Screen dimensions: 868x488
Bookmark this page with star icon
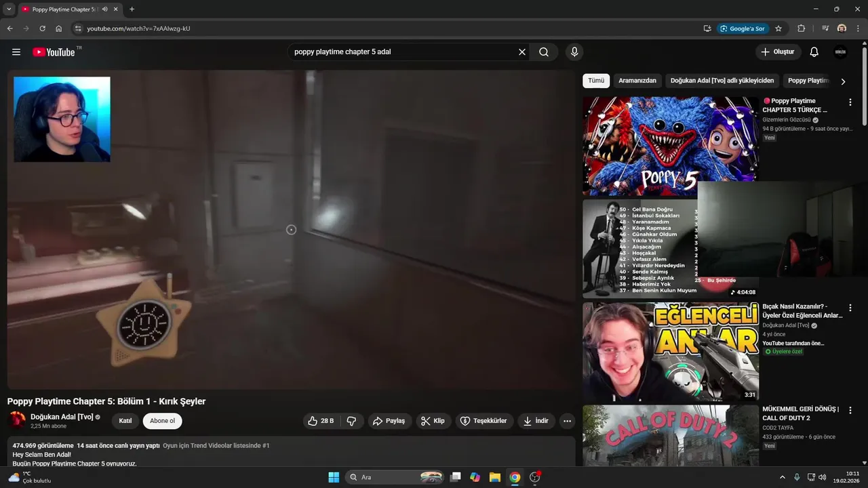(778, 28)
